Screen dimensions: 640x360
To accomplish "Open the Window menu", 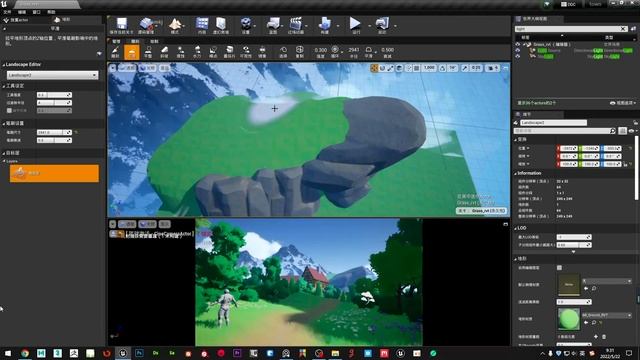I will (x=36, y=12).
